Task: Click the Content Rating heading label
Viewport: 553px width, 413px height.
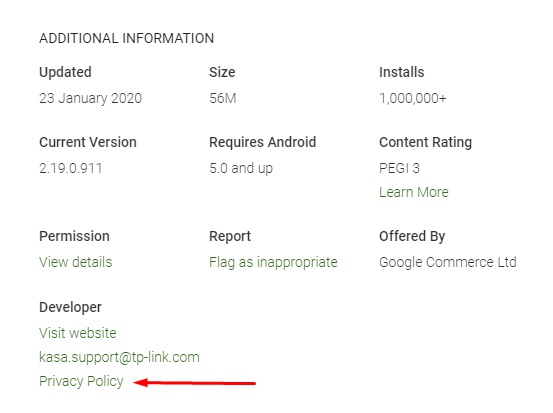Action: 425,142
